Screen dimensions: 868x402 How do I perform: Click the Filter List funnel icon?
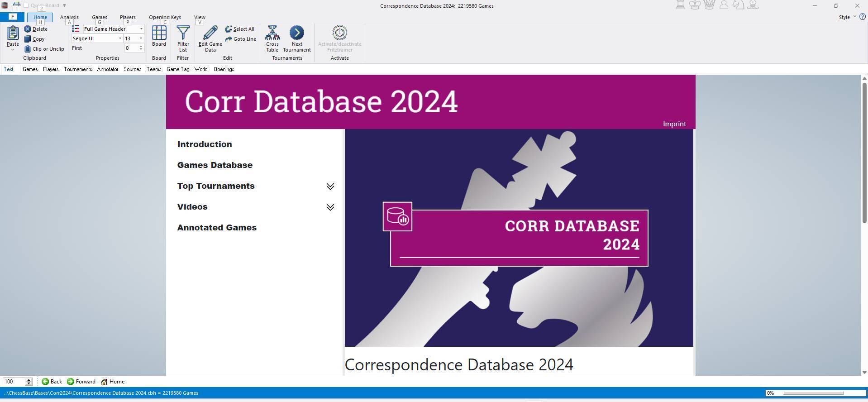coord(183,33)
